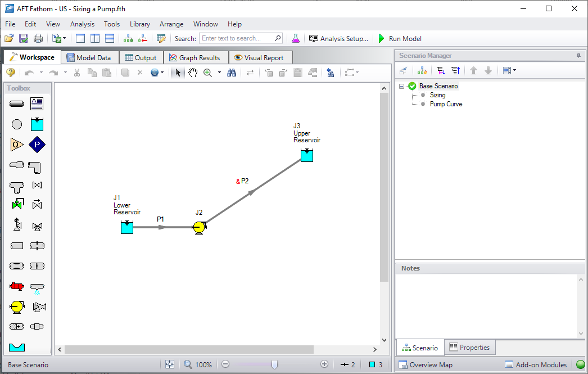Screen dimensions: 588x374
Task: Choose the heat exchanger tool in Toolbox
Action: pos(17,286)
